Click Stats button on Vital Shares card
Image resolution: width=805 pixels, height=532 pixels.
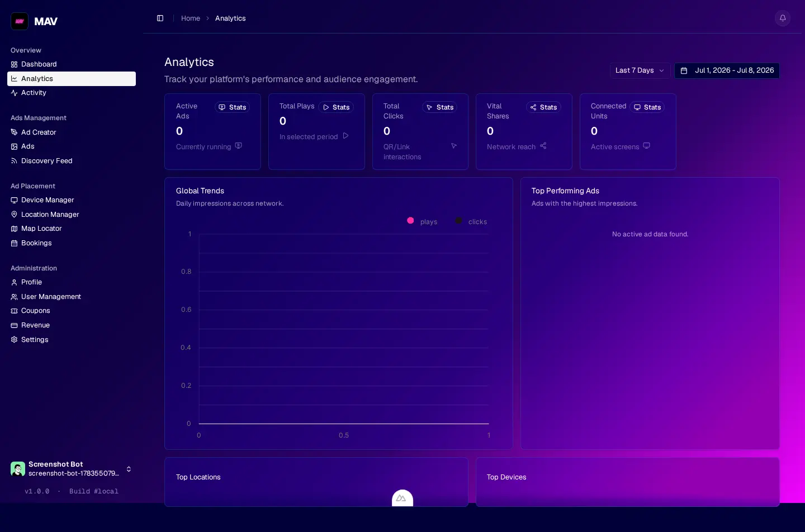[543, 107]
